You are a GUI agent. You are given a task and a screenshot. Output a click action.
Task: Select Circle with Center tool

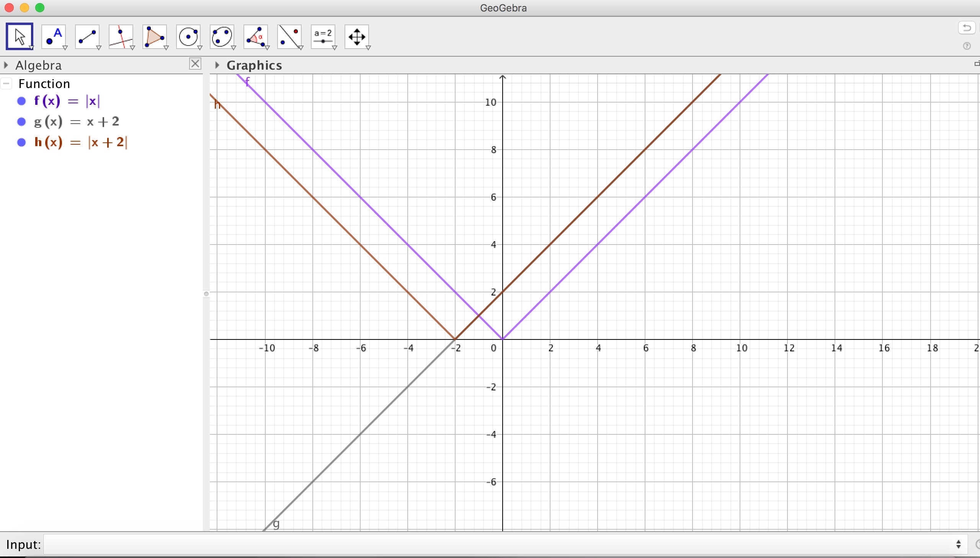[189, 36]
